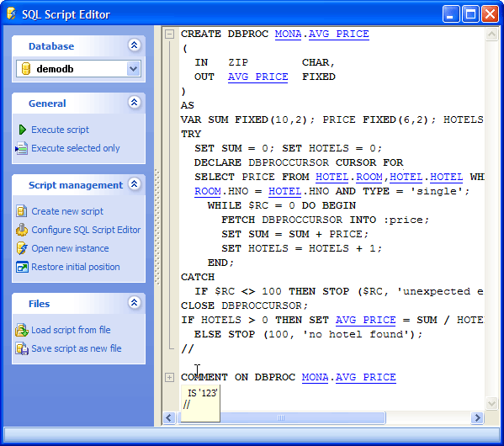Collapse the Files panel chevron

tap(135, 303)
